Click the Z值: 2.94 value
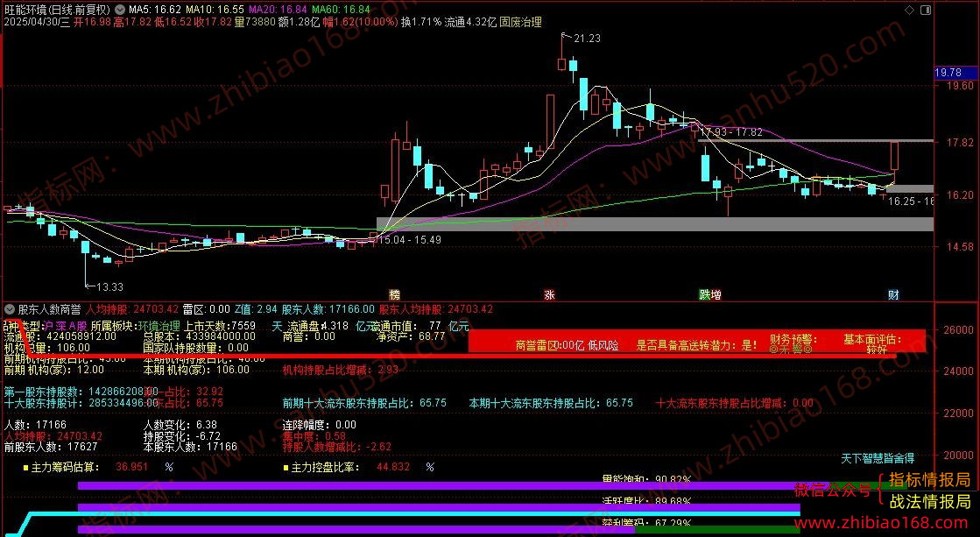This screenshot has height=537, width=980. click(x=257, y=309)
